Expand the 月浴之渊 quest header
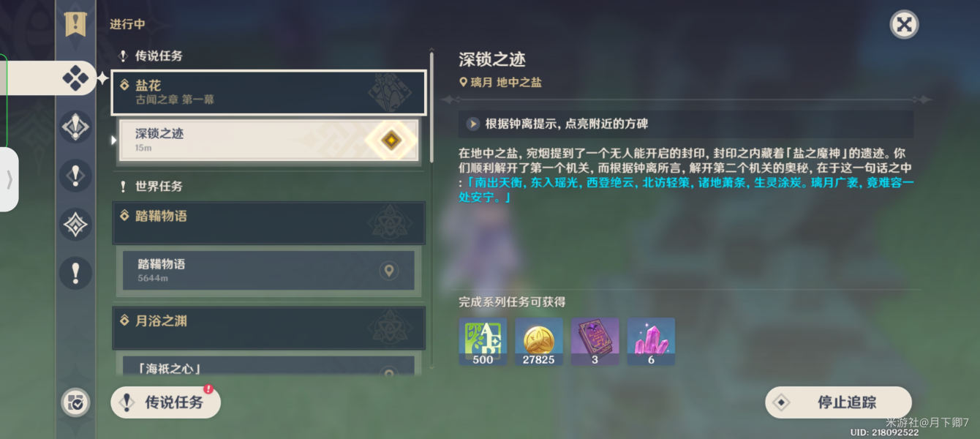Viewport: 980px width, 439px height. point(268,327)
